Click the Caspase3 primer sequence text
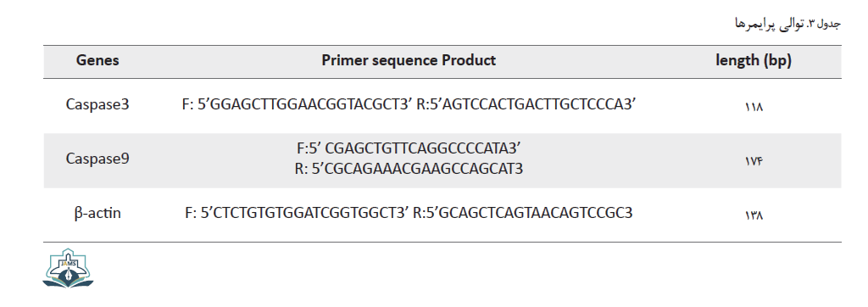Viewport: 868px width, 307px height. [409, 104]
